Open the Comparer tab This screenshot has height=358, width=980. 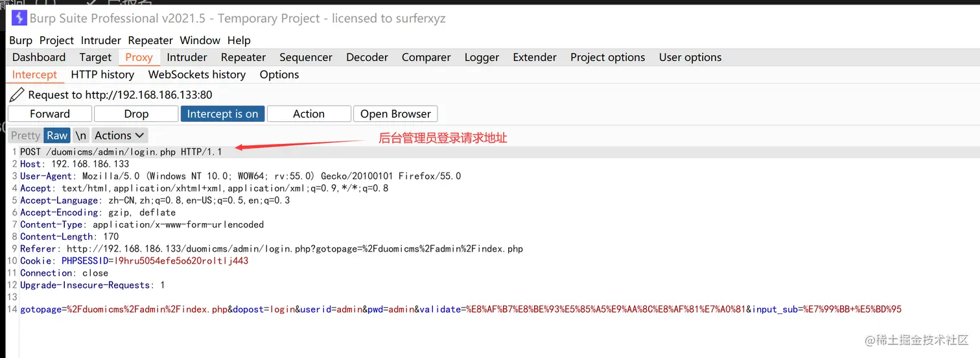point(426,57)
